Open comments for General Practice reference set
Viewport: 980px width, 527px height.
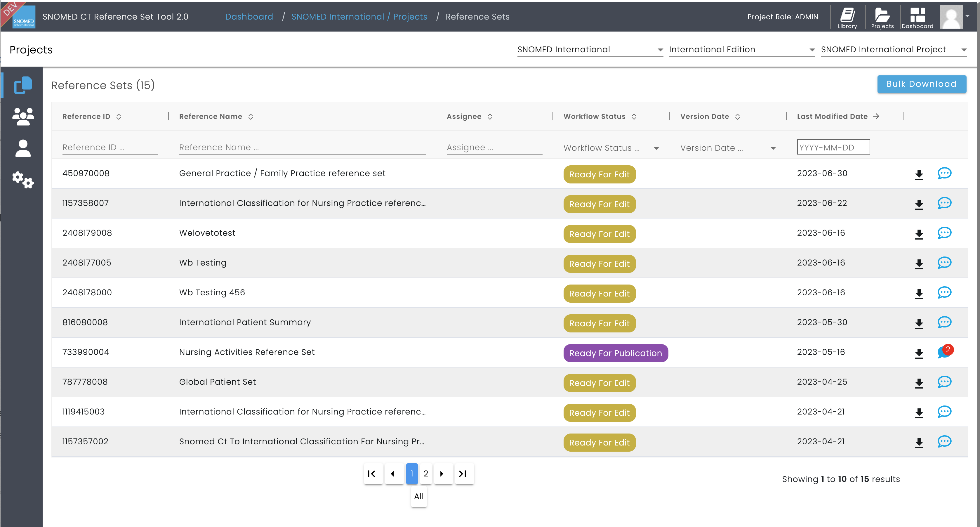(944, 174)
